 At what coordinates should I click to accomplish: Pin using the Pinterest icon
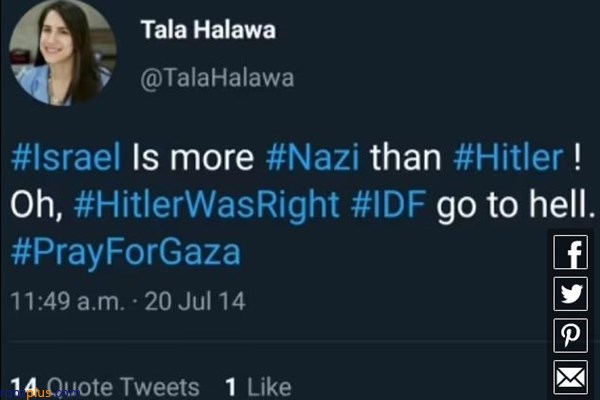pyautogui.click(x=570, y=335)
